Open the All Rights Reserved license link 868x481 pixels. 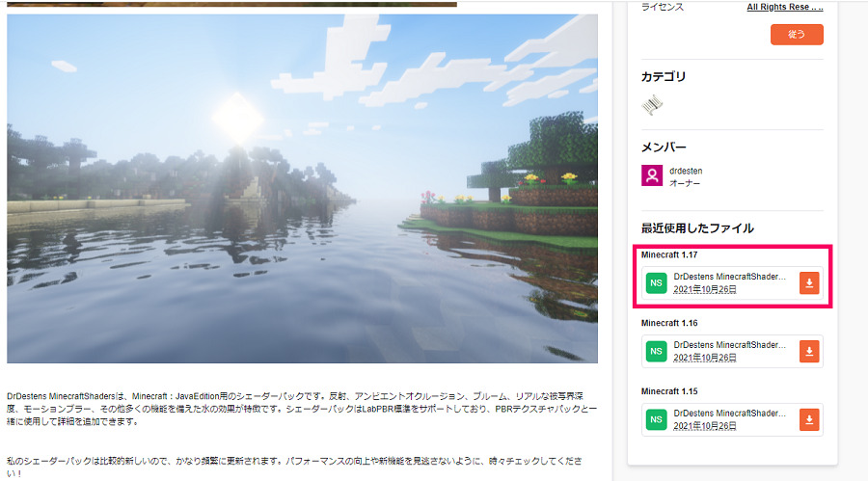click(x=784, y=7)
